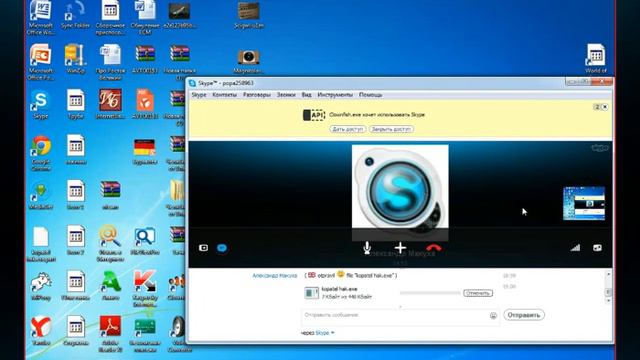Open the Помощь menu

click(x=371, y=95)
